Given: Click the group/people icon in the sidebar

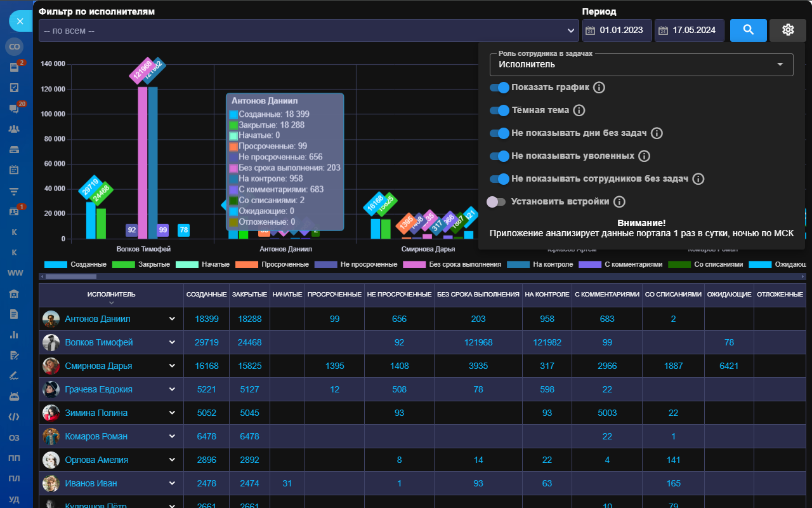Looking at the screenshot, I should point(14,129).
